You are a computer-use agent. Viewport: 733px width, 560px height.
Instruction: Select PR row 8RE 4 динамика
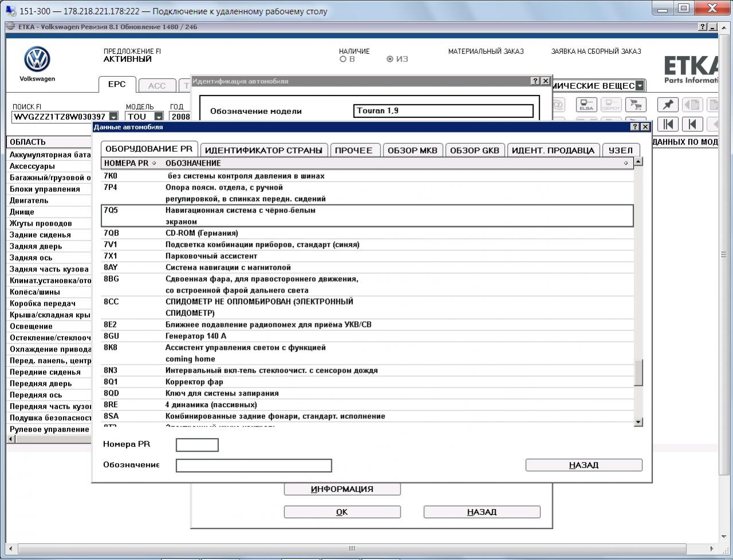(x=367, y=405)
